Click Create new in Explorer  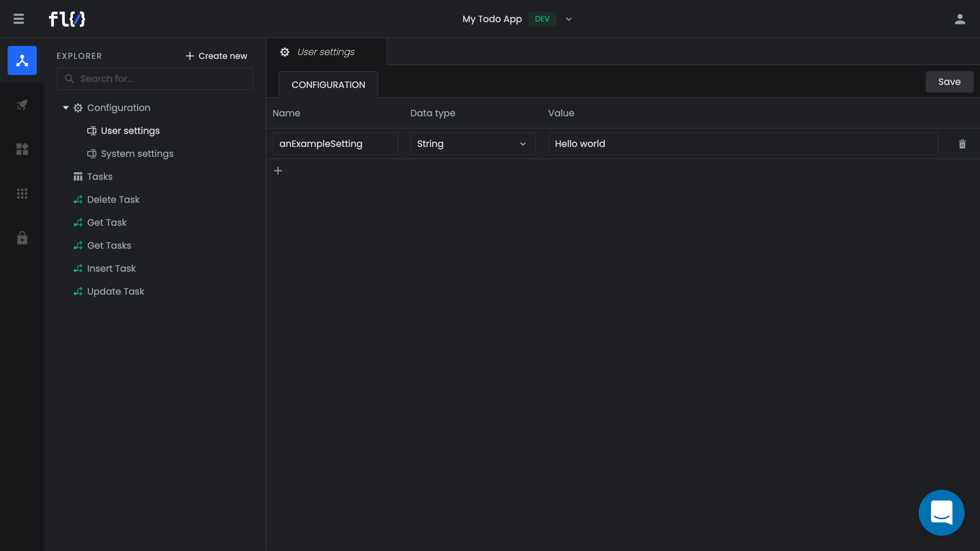pyautogui.click(x=216, y=56)
